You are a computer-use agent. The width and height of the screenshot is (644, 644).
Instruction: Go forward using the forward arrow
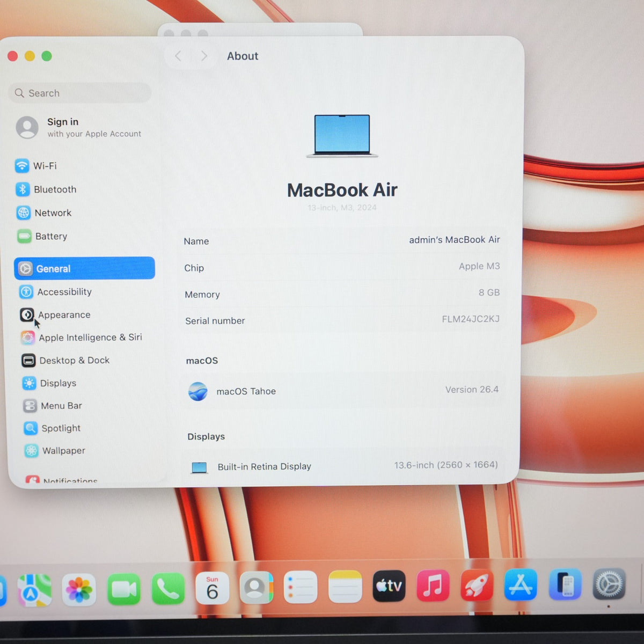204,56
